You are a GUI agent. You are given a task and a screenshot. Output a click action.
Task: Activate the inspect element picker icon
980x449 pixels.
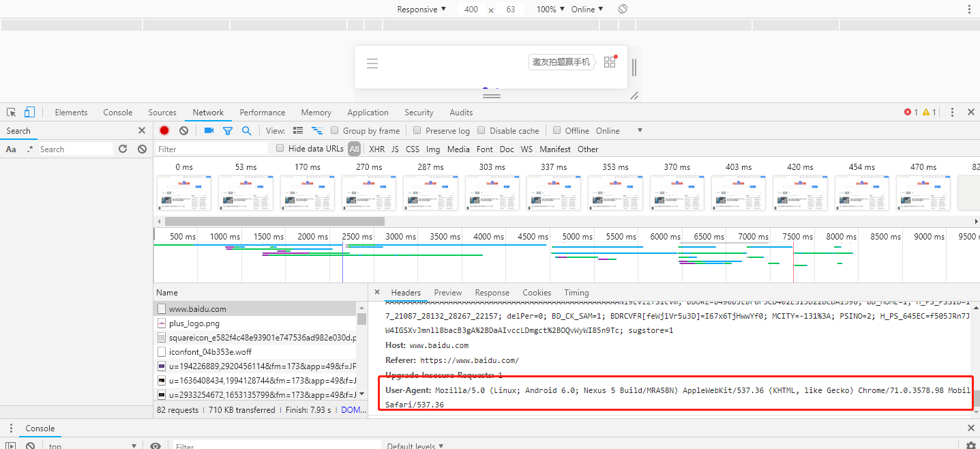click(x=12, y=113)
